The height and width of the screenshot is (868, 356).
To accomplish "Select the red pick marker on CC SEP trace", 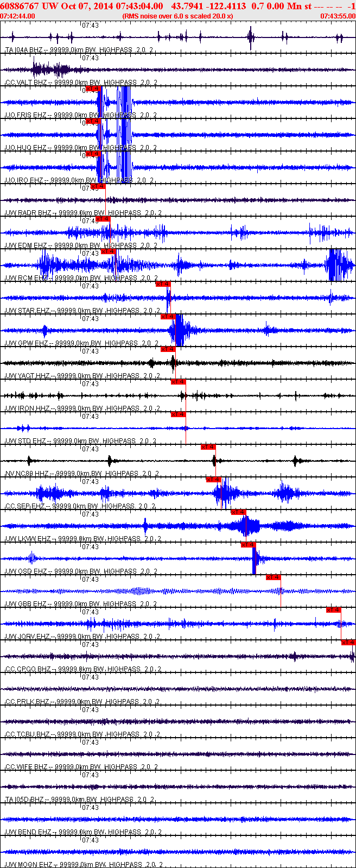I will tap(213, 480).
